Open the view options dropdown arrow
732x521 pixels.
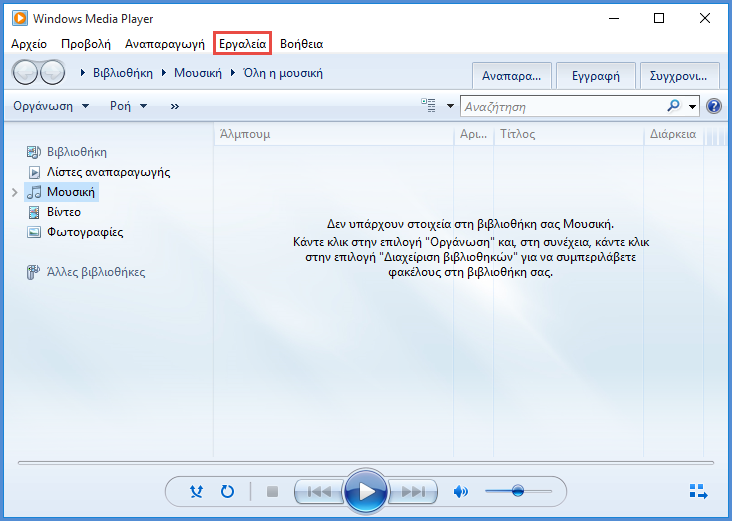click(x=450, y=106)
